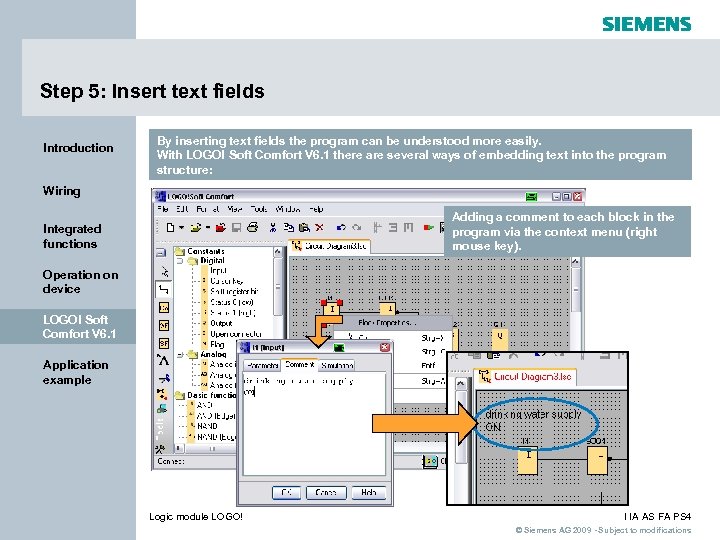Go to Application example slide section
Image resolution: width=720 pixels, height=540 pixels.
click(76, 372)
